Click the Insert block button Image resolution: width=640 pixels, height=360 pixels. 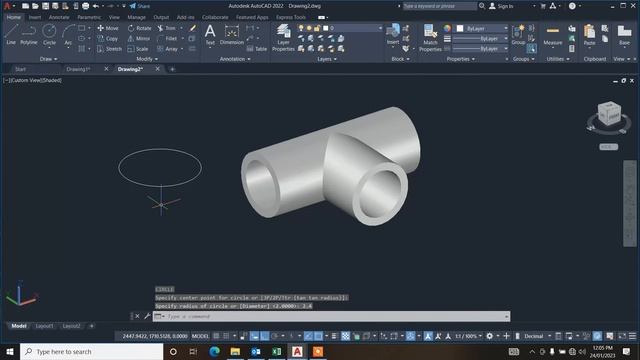(393, 34)
